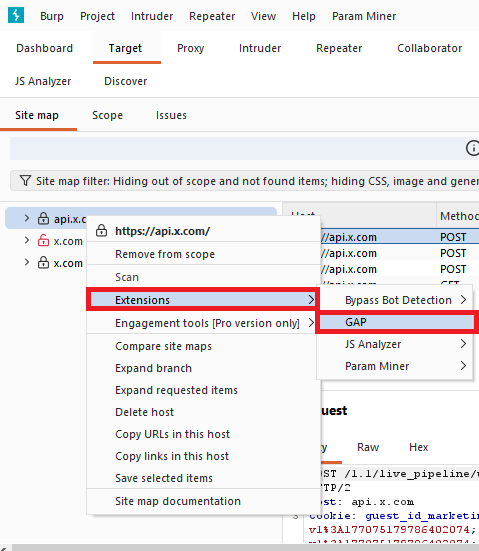Open the Param Miner menu bar item
Screen dimensions: 479x551
click(364, 16)
